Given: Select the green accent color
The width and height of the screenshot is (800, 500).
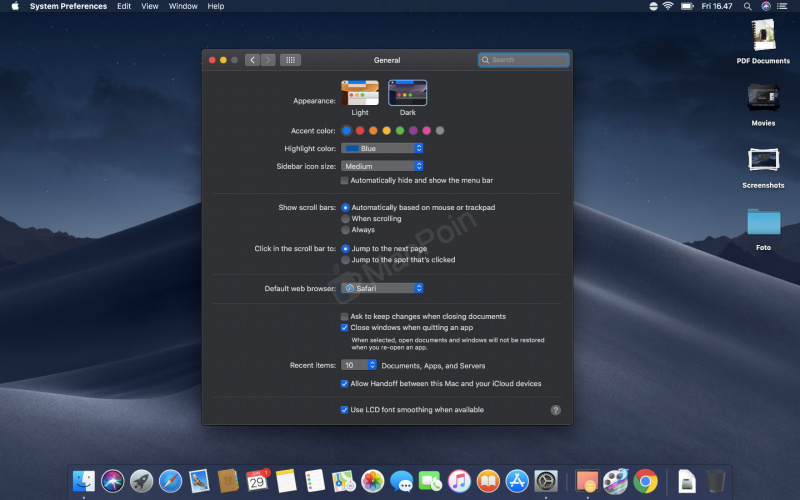Looking at the screenshot, I should point(400,131).
